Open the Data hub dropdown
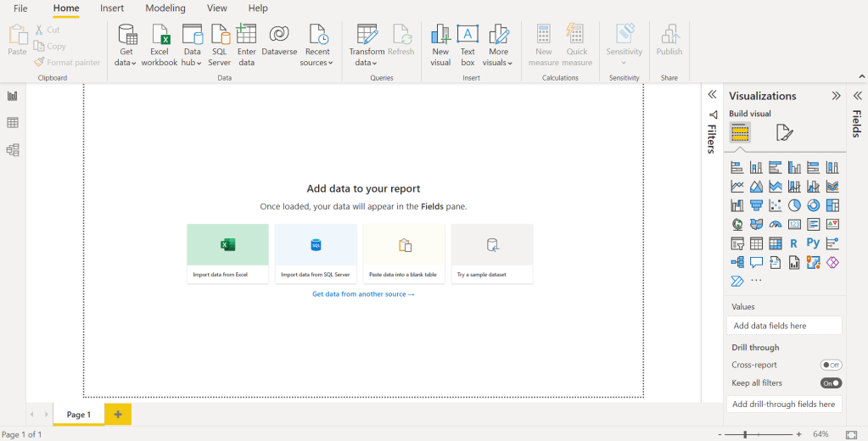Viewport: 868px width, 441px height. tap(192, 46)
